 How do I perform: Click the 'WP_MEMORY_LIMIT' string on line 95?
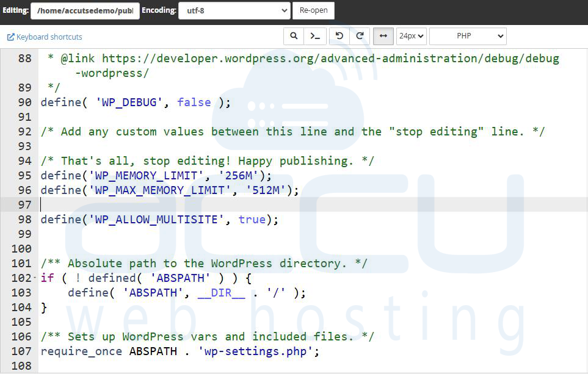click(147, 175)
